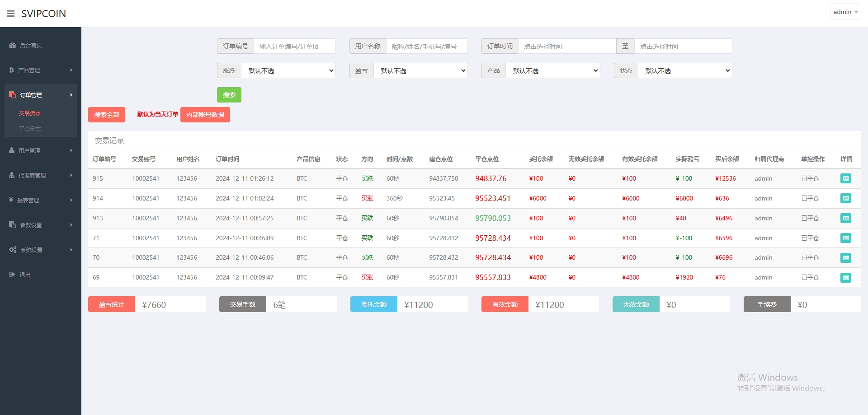Viewport: 868px width, 415px height.
Task: Open details icon for order 915
Action: pyautogui.click(x=845, y=178)
